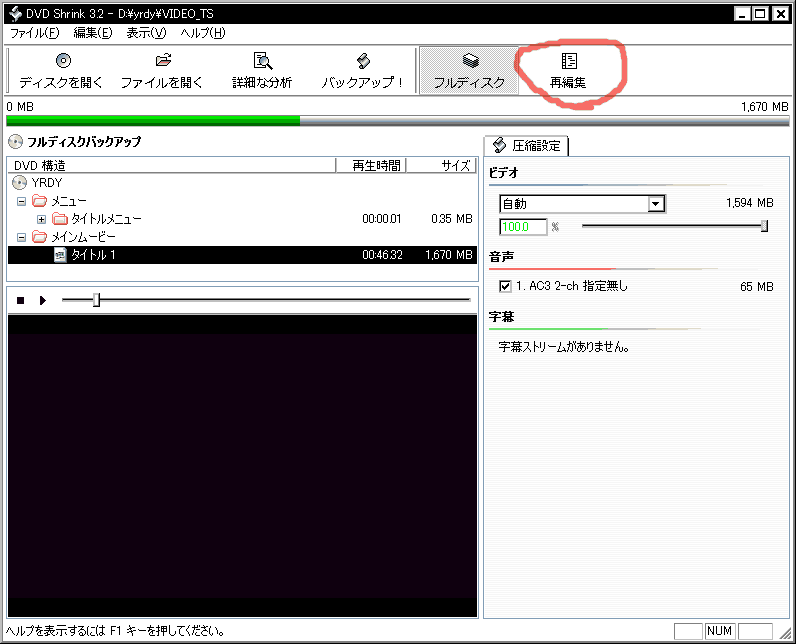Click the 00:46:32 duration value

tap(382, 255)
